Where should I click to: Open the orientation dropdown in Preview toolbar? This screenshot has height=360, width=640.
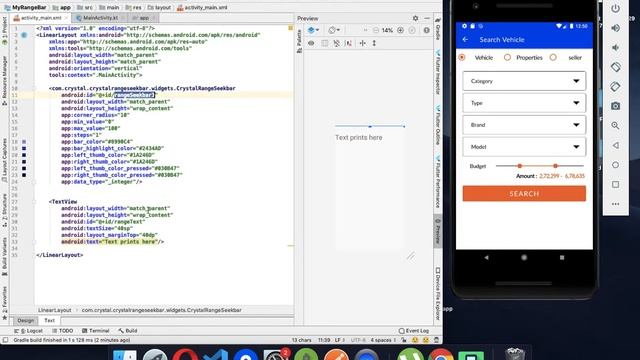[334, 30]
